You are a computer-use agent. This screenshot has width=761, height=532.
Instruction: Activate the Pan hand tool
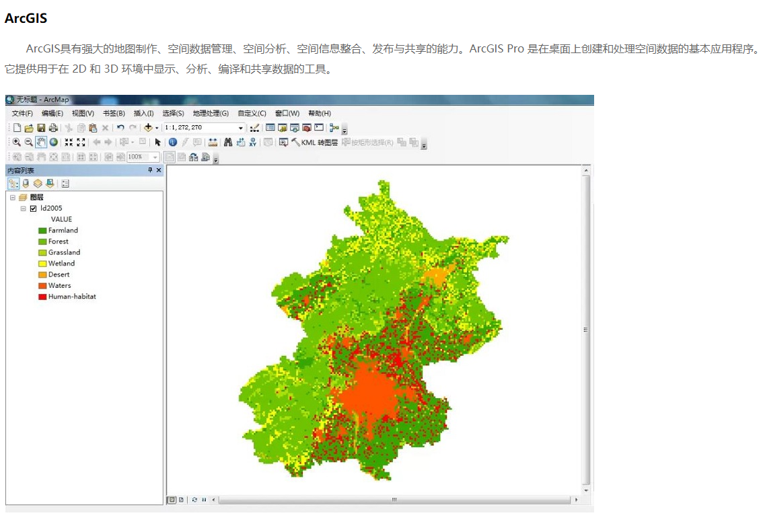tap(41, 142)
